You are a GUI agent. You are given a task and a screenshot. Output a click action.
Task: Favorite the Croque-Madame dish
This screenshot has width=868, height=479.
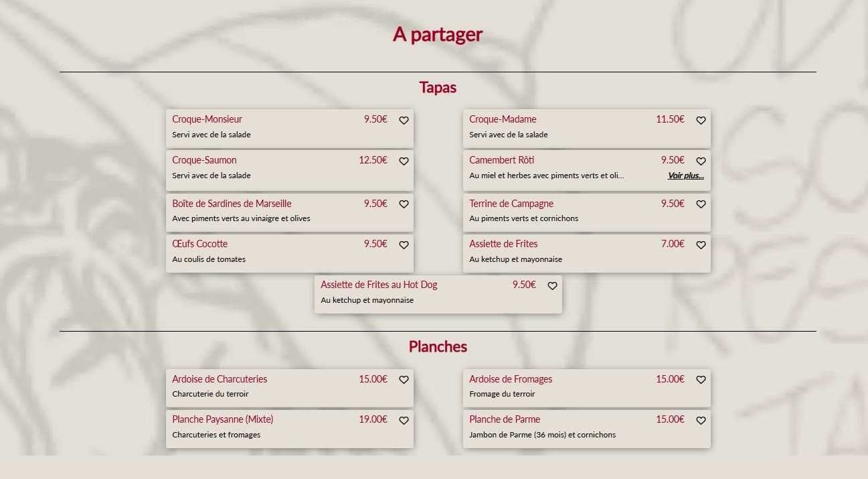[x=701, y=121]
